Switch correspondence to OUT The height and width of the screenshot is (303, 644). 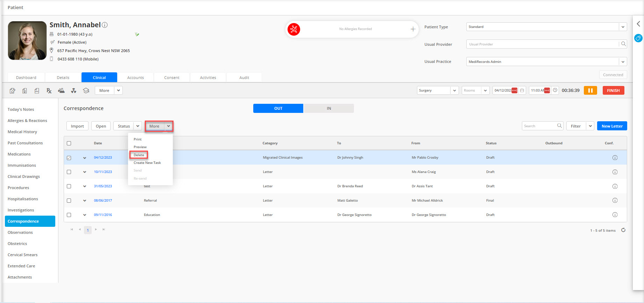[278, 108]
